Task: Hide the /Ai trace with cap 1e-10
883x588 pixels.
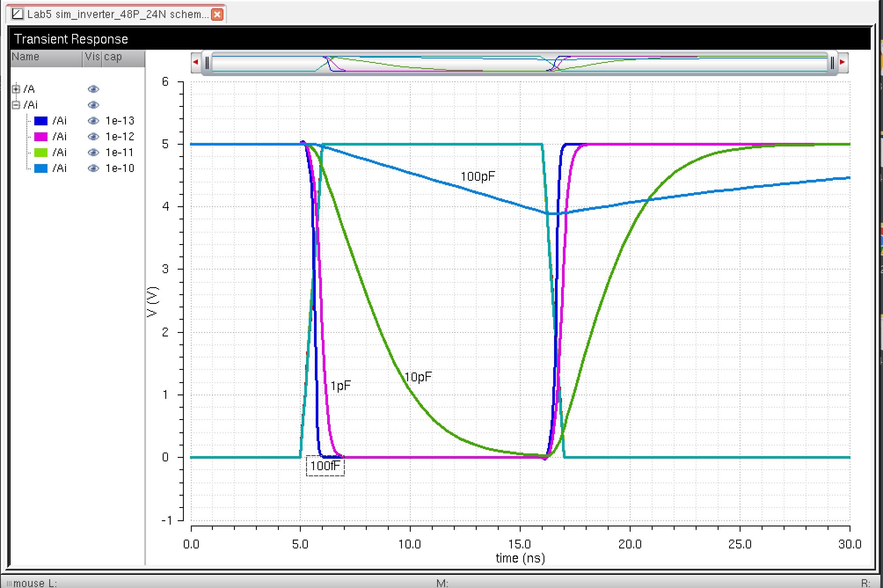Action: [93, 168]
